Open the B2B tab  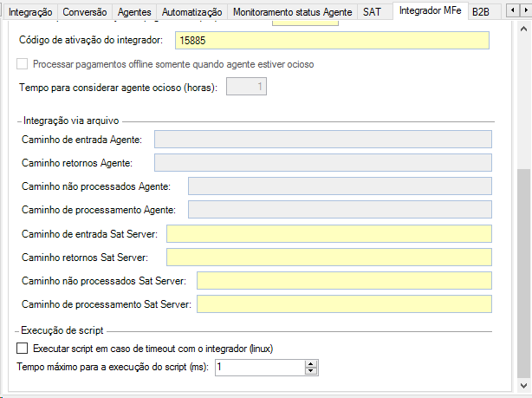tap(480, 12)
